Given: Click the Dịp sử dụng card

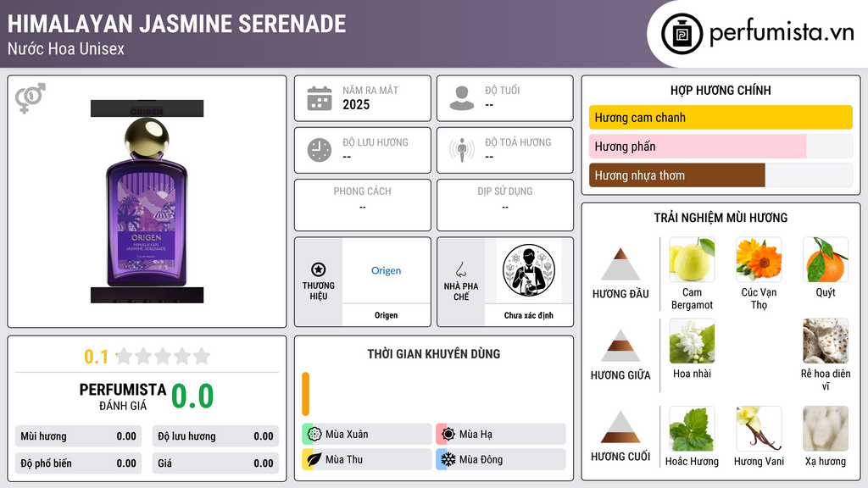Looking at the screenshot, I should 505,205.
